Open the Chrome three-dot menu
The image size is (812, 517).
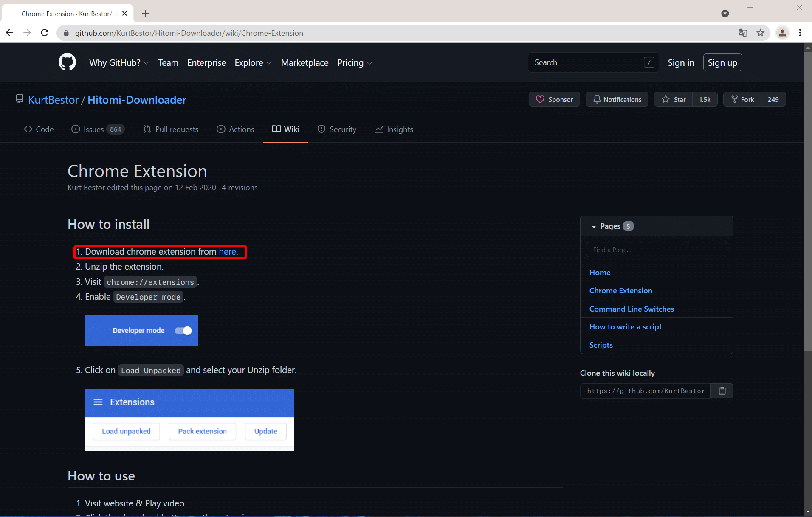coord(800,33)
